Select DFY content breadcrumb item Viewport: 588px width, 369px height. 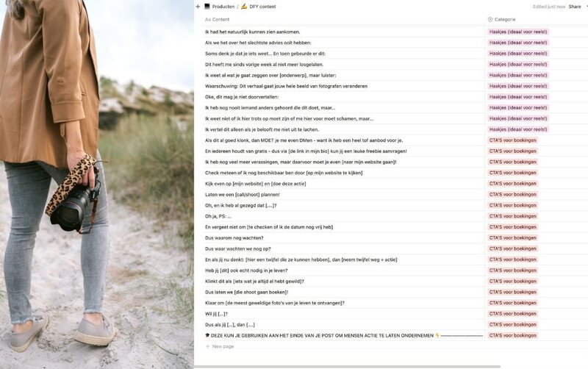tap(262, 7)
